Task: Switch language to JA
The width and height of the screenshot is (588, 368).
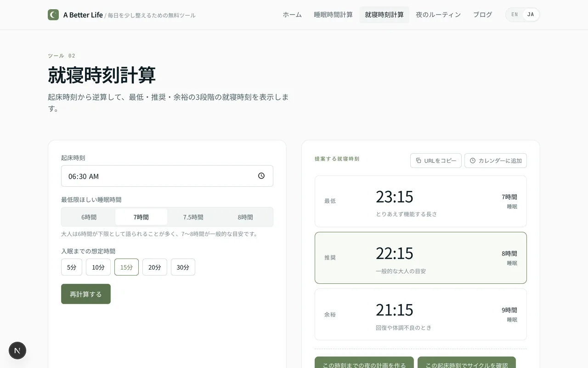Action: pyautogui.click(x=531, y=15)
